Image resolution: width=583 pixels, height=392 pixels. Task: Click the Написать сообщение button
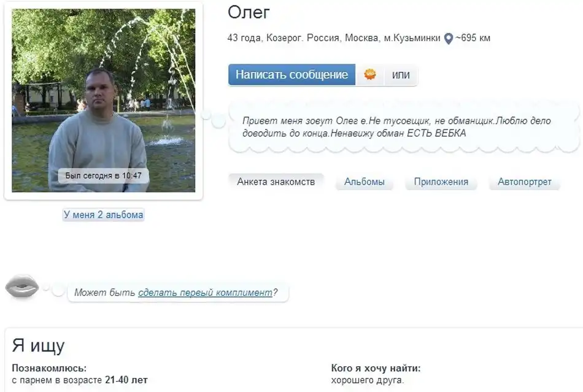click(x=292, y=75)
